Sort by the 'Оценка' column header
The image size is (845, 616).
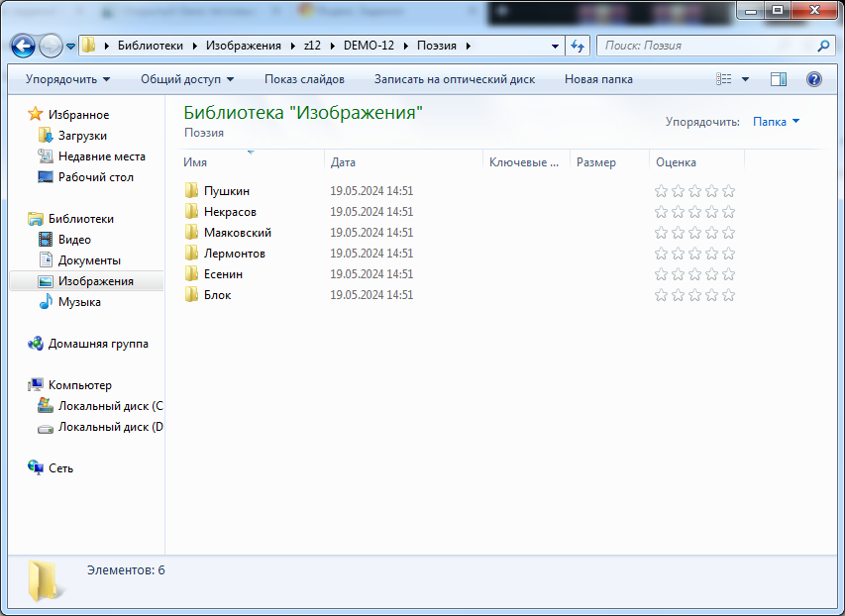pyautogui.click(x=696, y=162)
